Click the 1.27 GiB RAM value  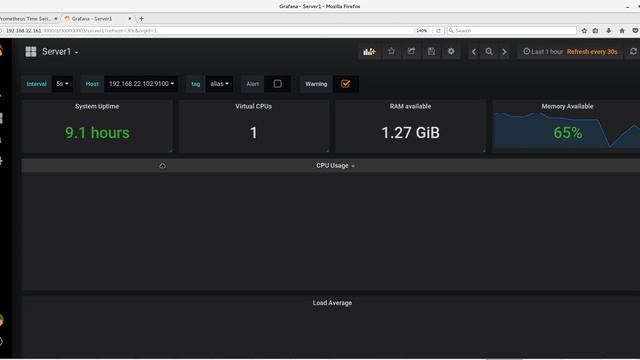[411, 133]
